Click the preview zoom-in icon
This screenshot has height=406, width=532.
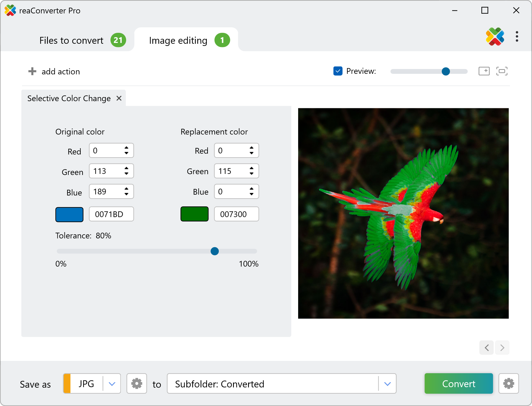[x=484, y=71]
